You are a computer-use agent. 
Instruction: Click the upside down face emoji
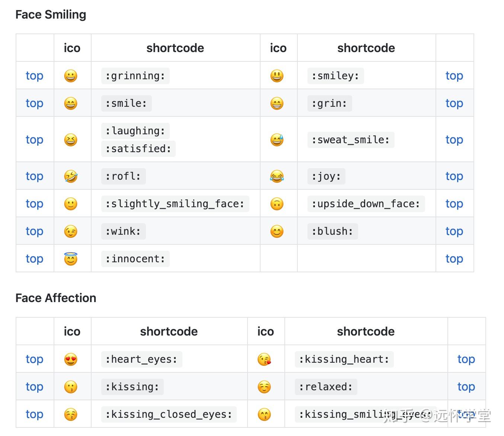277,204
